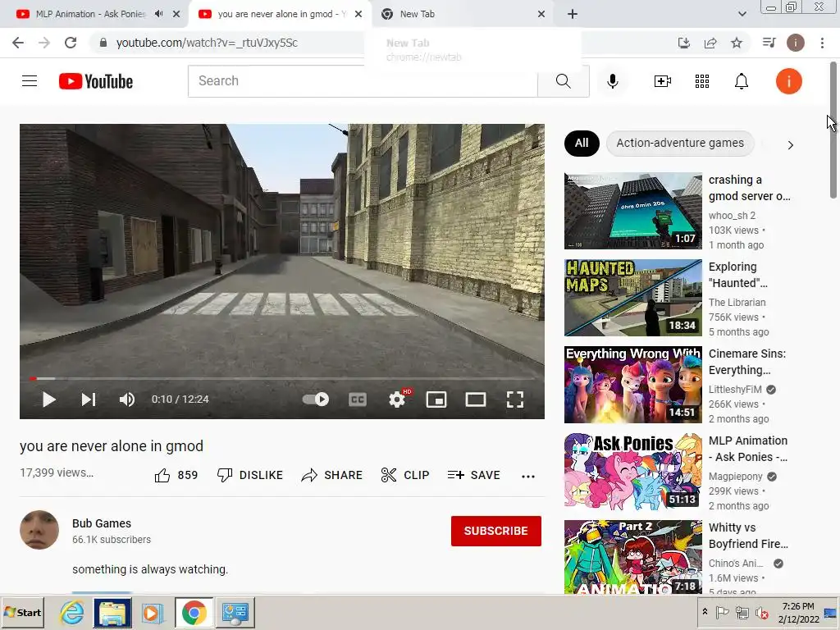This screenshot has width=840, height=630.
Task: Install app icon in address bar
Action: [683, 43]
